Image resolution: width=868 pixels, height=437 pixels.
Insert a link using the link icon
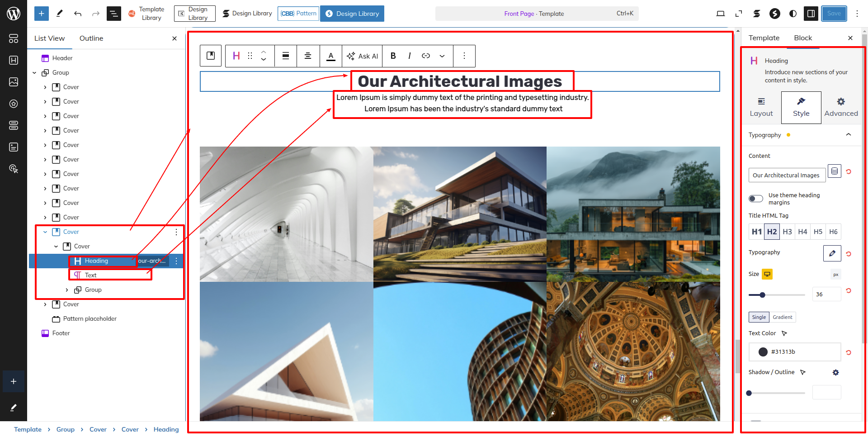(x=425, y=56)
